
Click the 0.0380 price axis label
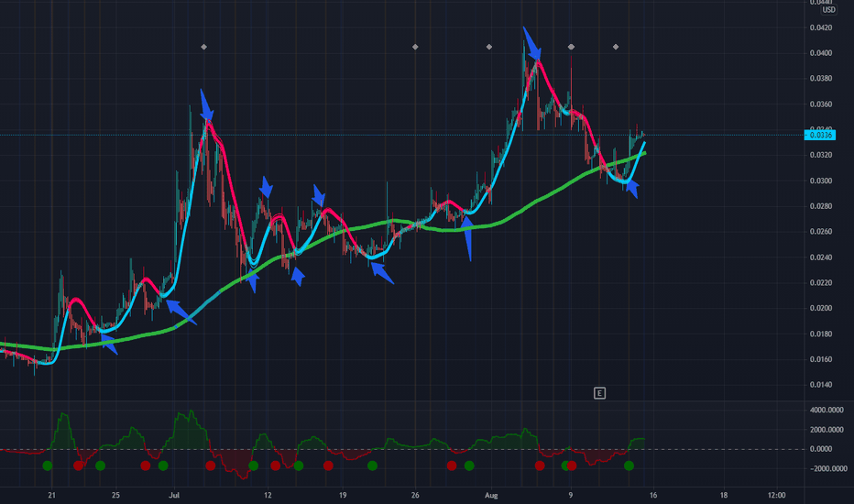[x=821, y=79]
